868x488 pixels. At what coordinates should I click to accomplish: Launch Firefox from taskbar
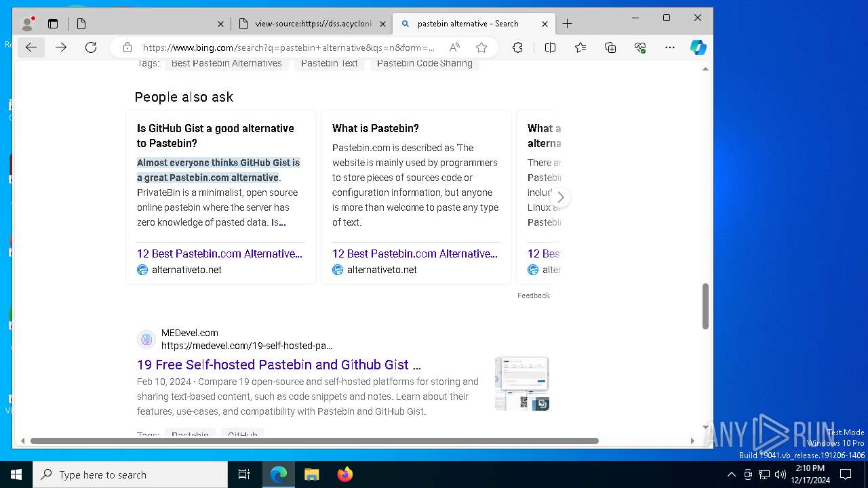coord(344,474)
